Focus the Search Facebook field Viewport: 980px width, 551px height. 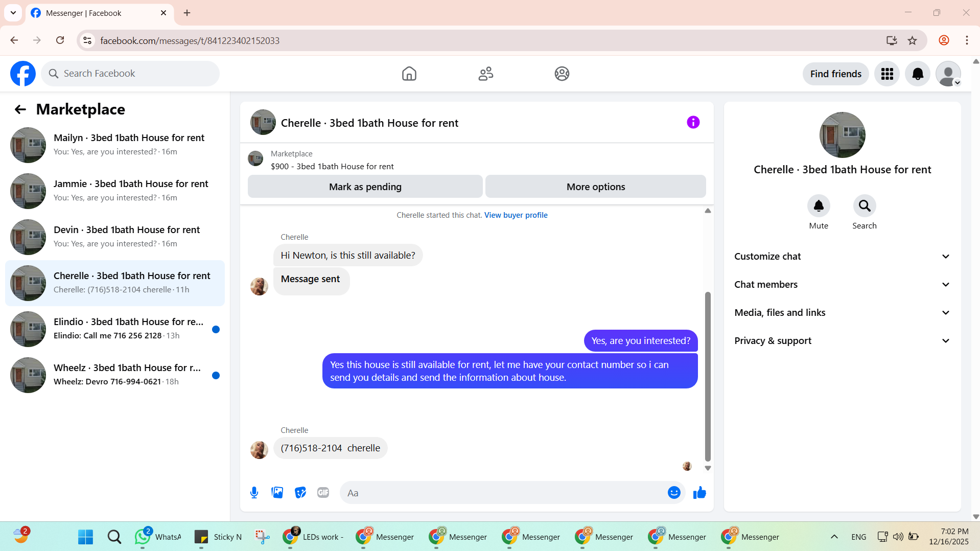coord(130,74)
